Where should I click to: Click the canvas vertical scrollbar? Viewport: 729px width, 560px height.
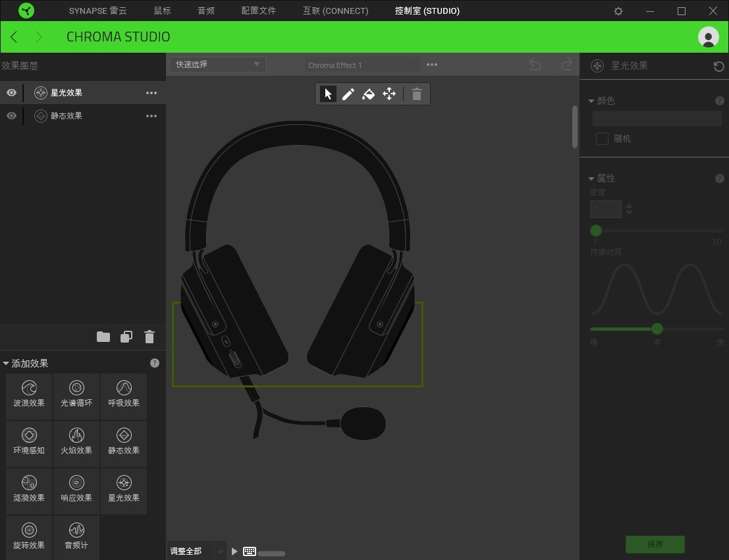575,127
